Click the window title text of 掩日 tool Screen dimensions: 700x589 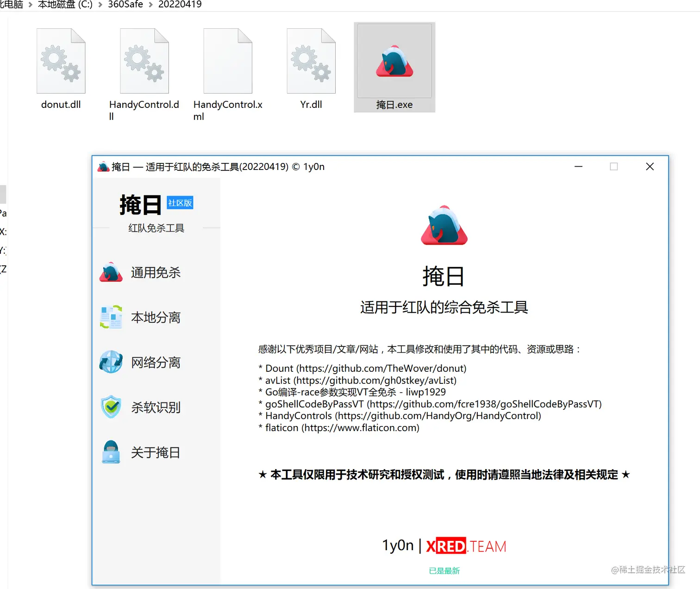pyautogui.click(x=218, y=167)
